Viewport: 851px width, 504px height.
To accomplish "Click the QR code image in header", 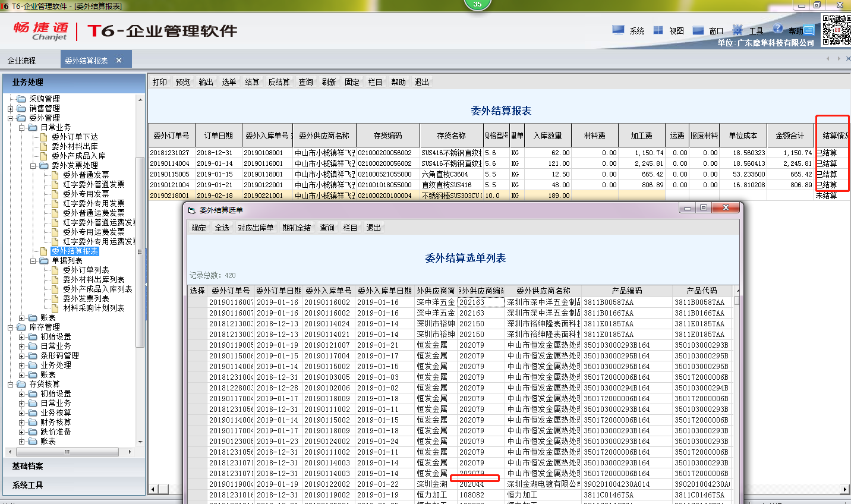I will click(836, 30).
